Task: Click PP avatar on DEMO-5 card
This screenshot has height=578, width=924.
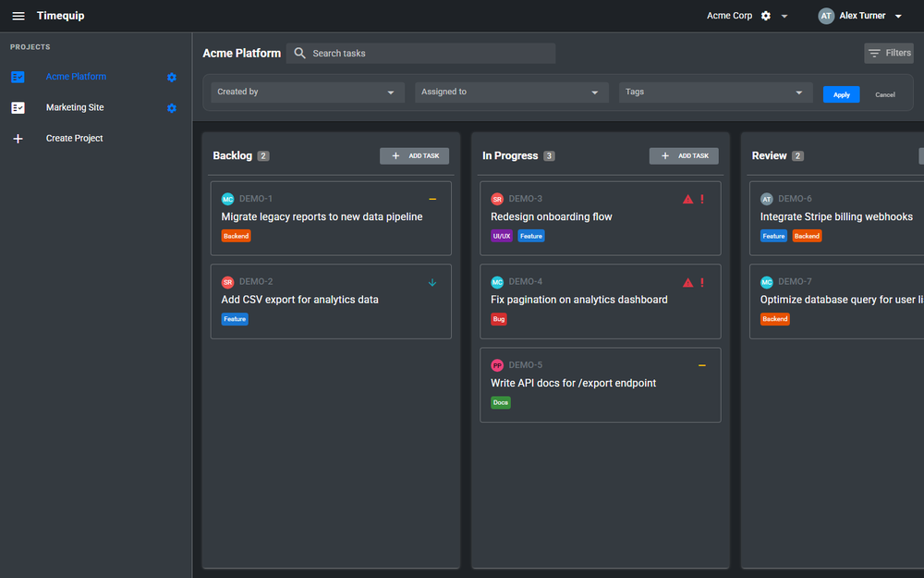Action: point(497,365)
